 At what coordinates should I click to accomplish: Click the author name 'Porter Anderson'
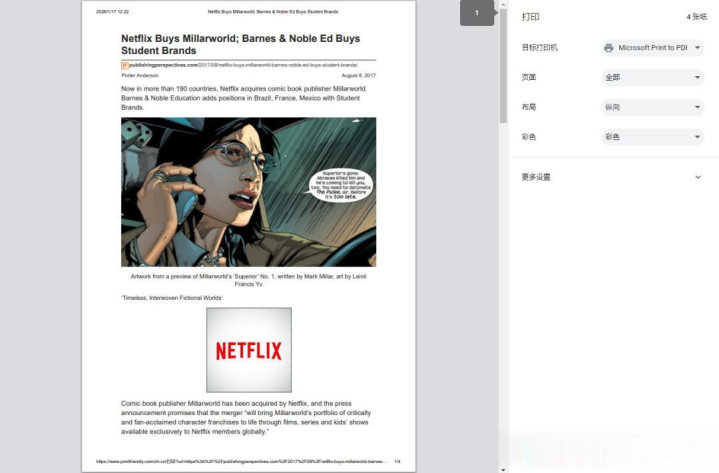click(140, 75)
